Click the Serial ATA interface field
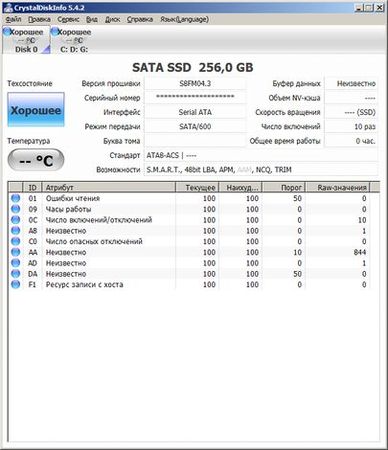Viewport: 388px width, 450px height. (195, 112)
